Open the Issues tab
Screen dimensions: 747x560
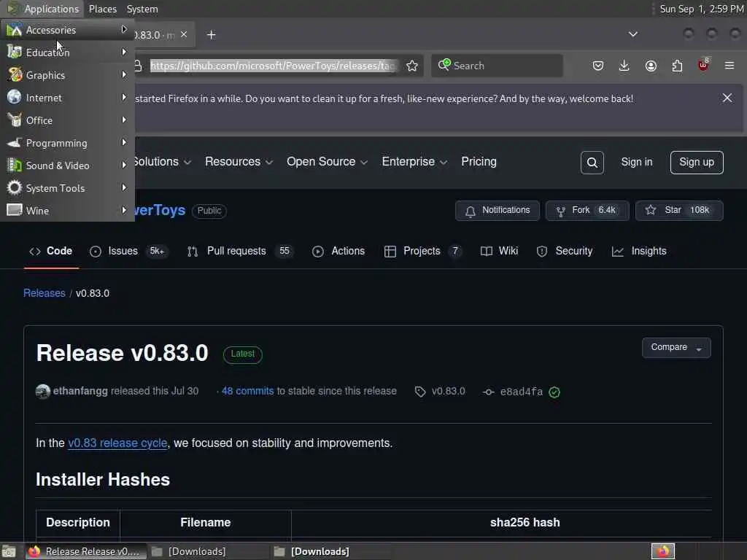pos(128,251)
